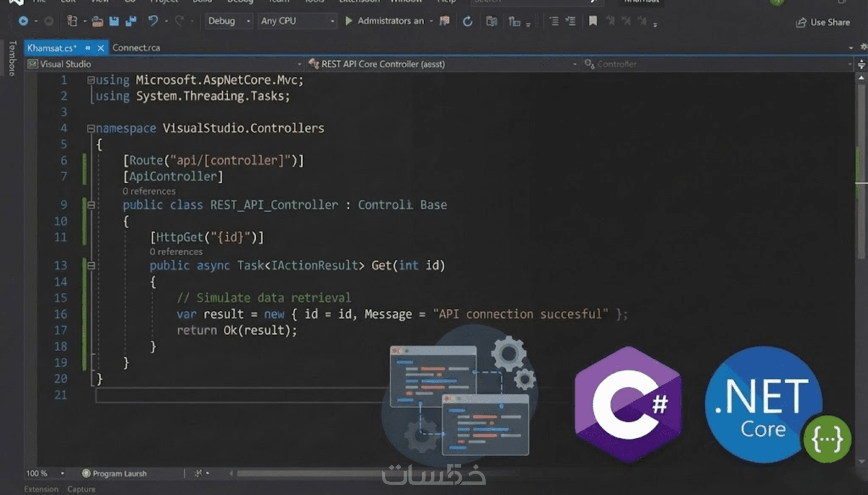Click the toolbar icon right of refresh
868x495 pixels.
[x=492, y=21]
